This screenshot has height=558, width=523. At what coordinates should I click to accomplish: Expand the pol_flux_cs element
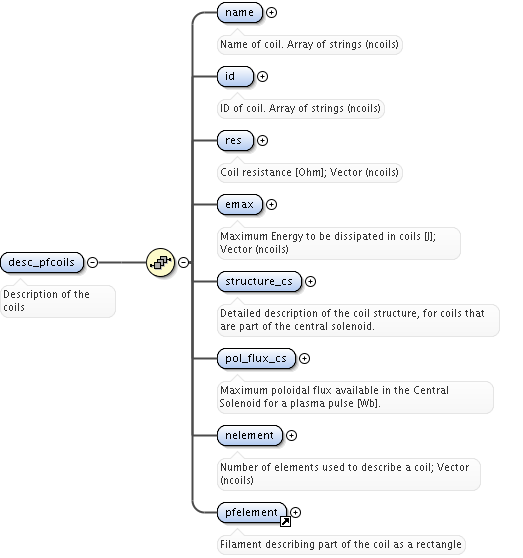(x=304, y=358)
